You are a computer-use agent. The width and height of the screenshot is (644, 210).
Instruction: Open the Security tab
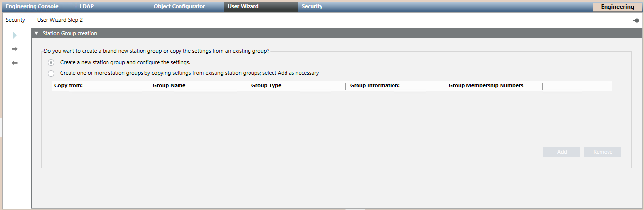312,7
